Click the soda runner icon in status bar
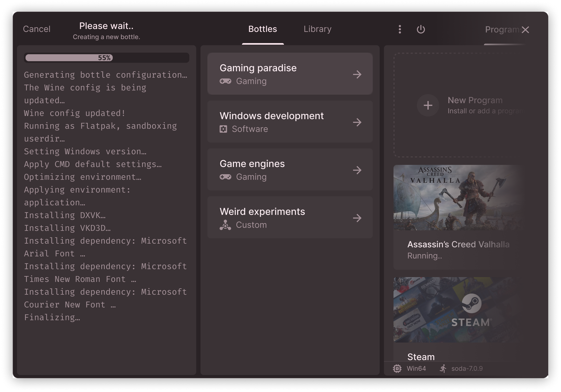561x392 pixels. (443, 369)
